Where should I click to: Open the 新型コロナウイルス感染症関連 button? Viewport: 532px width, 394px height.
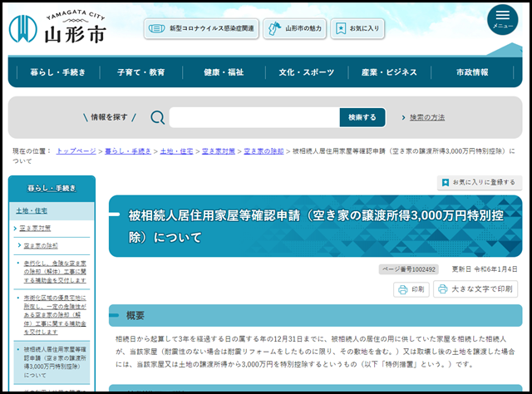(x=201, y=28)
